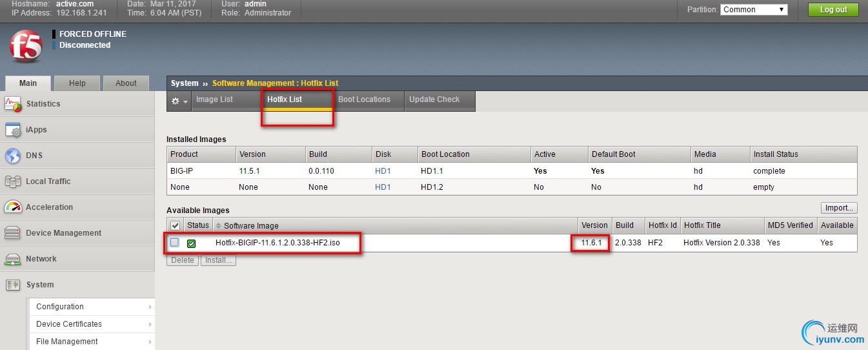This screenshot has height=350, width=868.
Task: Sort by the Software Image column arrows
Action: pos(219,226)
